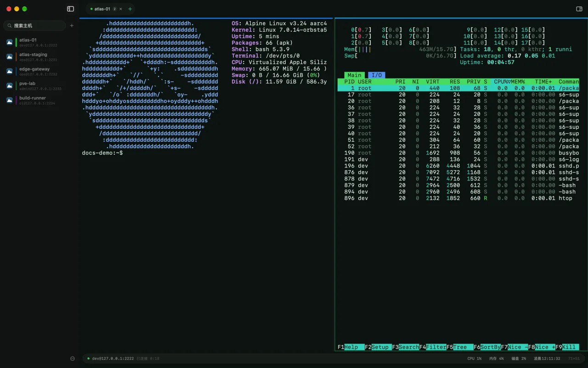Viewport: 588px width, 368px height.
Task: Click F5 Tree in htop footer
Action: pos(460,347)
